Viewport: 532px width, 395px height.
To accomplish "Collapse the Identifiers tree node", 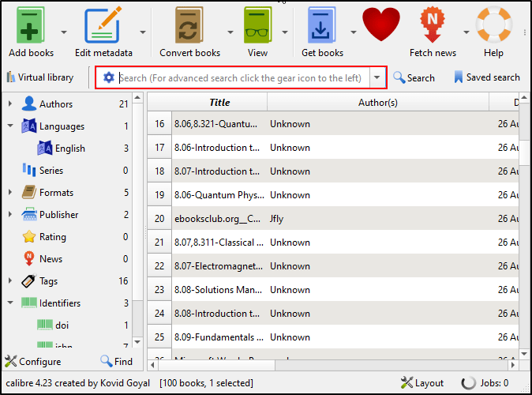I will point(10,303).
